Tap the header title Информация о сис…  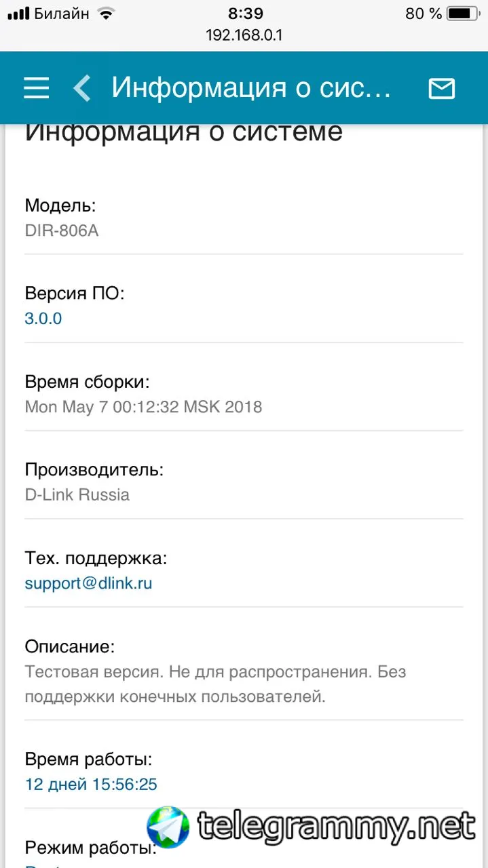point(251,88)
